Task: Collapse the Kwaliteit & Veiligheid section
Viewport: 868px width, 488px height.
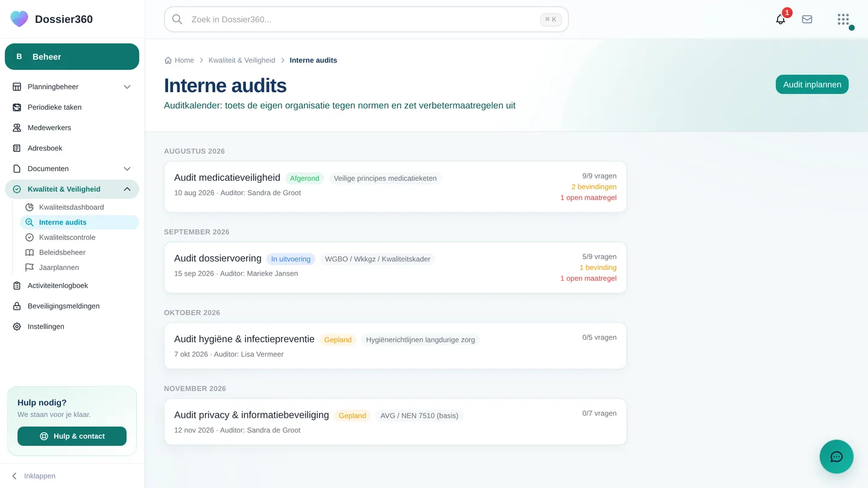Action: (x=127, y=189)
